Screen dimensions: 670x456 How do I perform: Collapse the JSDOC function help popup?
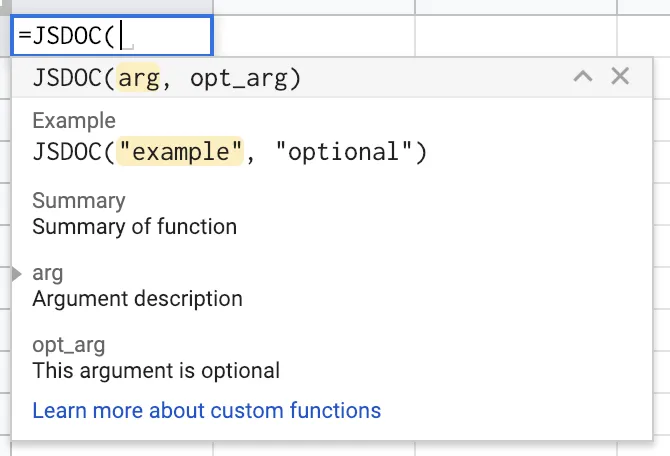point(583,77)
